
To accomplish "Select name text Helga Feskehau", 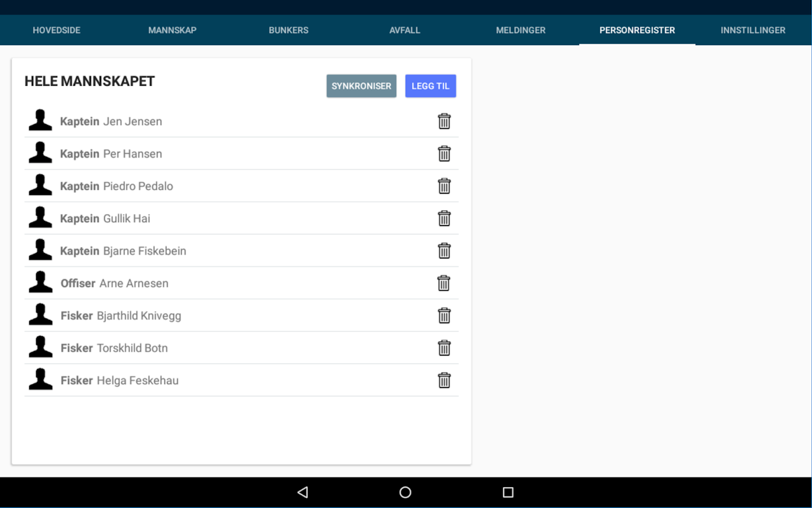I will [x=138, y=380].
